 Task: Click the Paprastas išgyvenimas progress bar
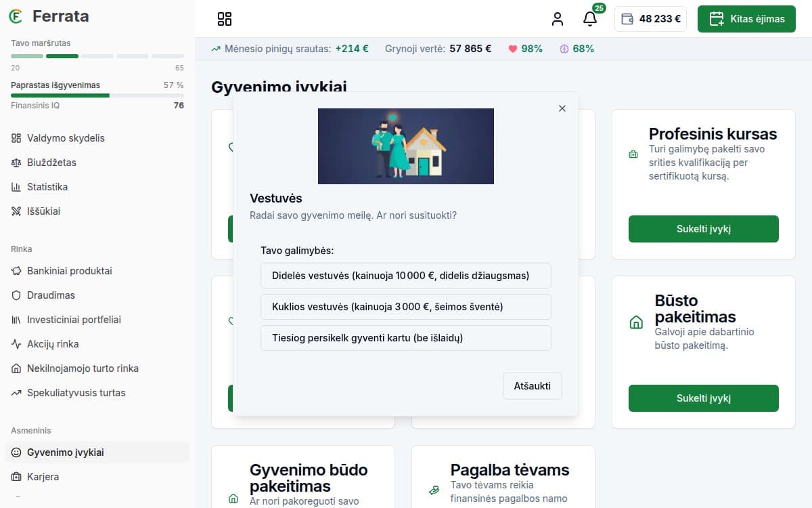coord(97,96)
